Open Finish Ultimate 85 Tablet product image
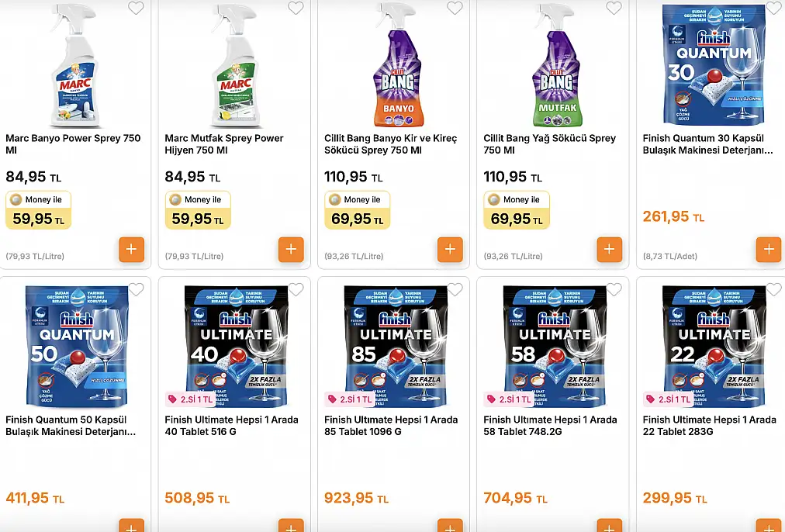785x532 pixels. click(396, 347)
